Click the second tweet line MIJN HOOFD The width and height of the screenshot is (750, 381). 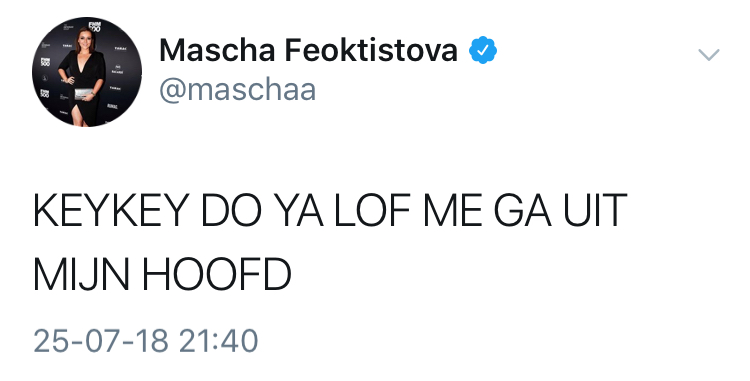coord(162,275)
